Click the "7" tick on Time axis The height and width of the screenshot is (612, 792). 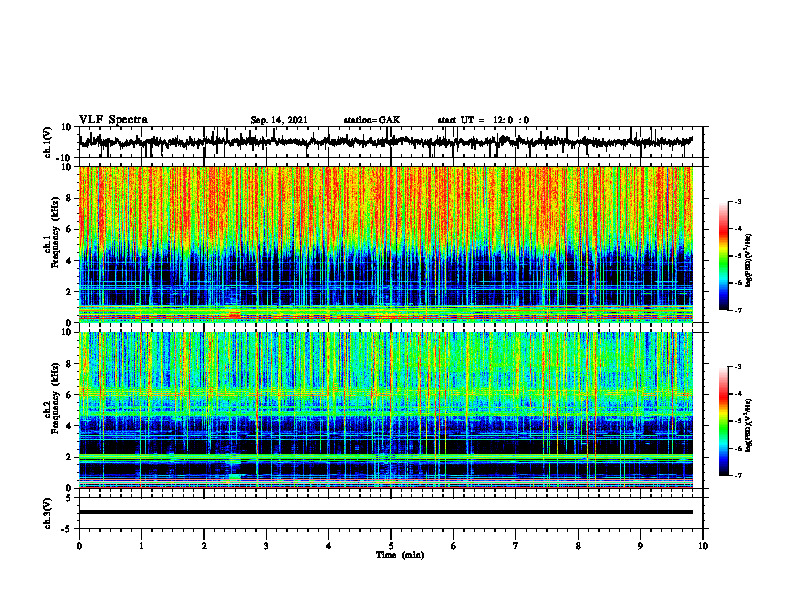[516, 546]
